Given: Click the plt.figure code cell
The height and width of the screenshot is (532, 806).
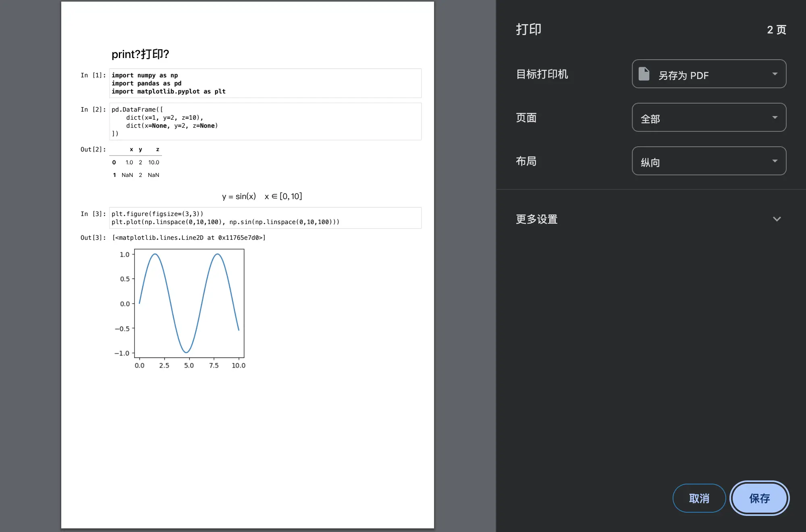Looking at the screenshot, I should (265, 218).
